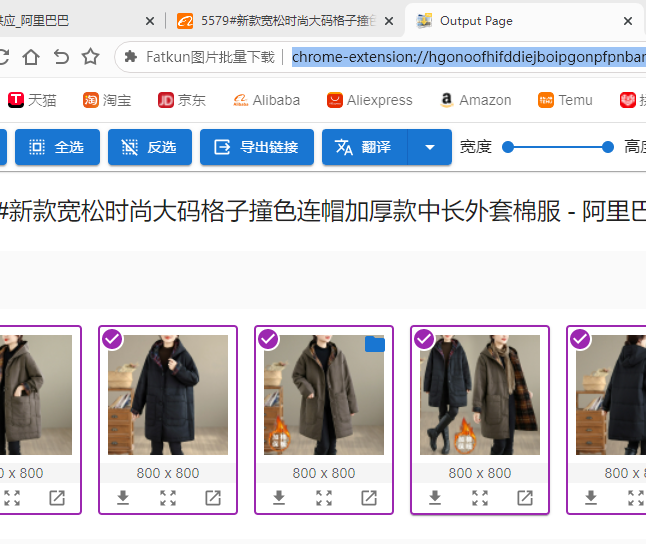Viewport: 646px width, 544px height.
Task: Download the brown coat image with folder
Action: (x=279, y=498)
